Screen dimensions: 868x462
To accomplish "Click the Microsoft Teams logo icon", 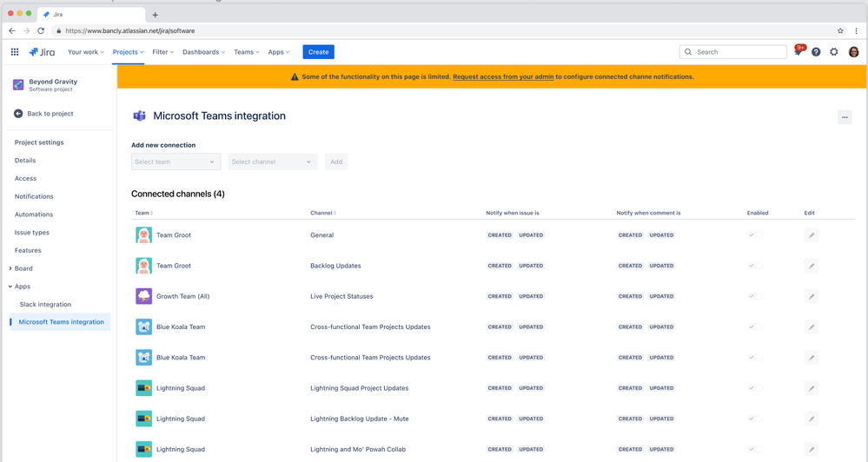I will pos(139,115).
